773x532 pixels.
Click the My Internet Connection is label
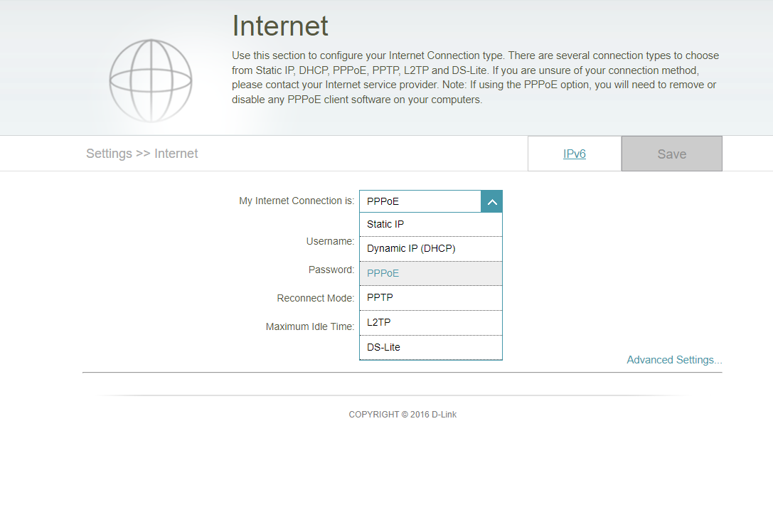297,201
